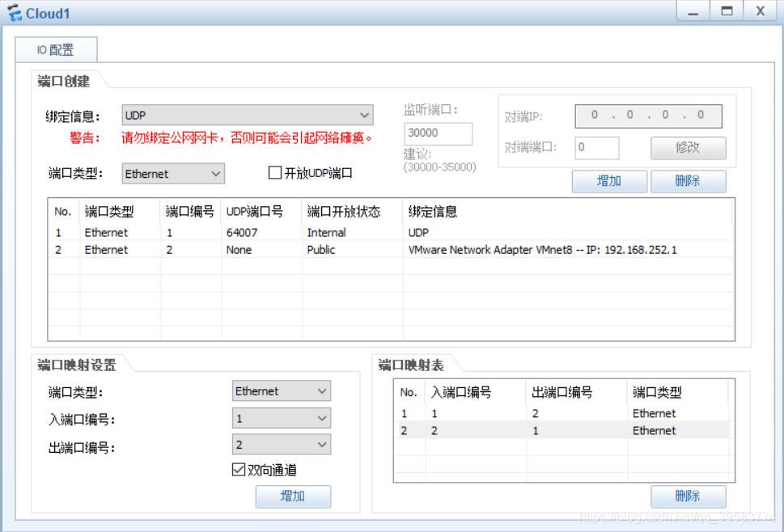This screenshot has height=532, width=784.
Task: Maximize the Cloud1 window
Action: (727, 11)
